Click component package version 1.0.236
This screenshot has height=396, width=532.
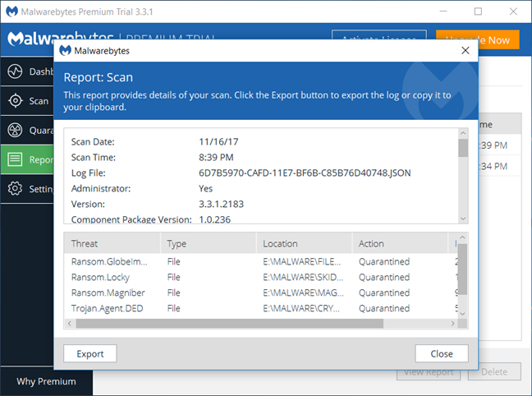[215, 219]
